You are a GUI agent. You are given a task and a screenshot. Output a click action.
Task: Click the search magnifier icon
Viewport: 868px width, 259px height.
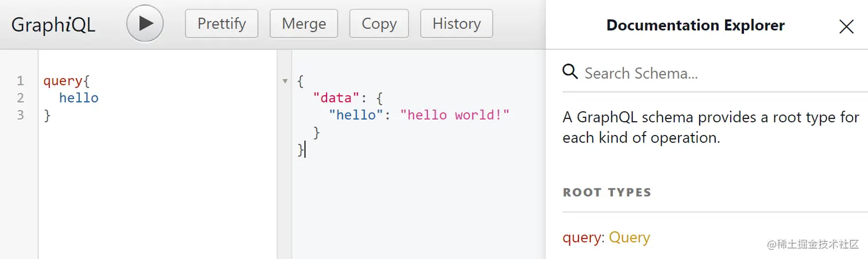coord(570,72)
